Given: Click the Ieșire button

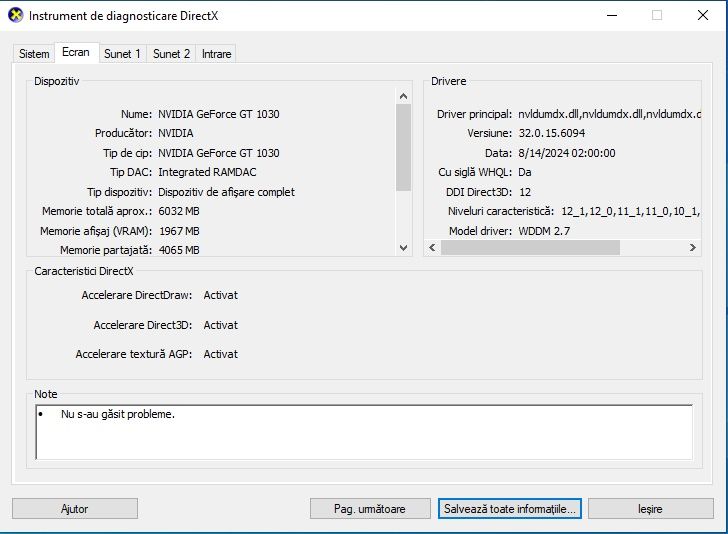Looking at the screenshot, I should tap(650, 508).
